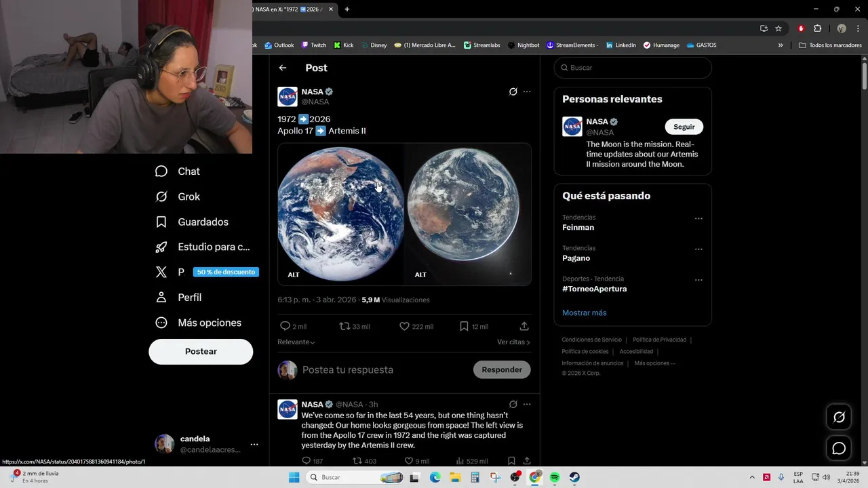Close the NASA en X browser tab

331,9
